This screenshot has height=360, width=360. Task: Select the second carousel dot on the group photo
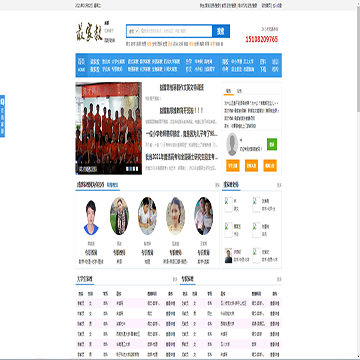coord(130,169)
